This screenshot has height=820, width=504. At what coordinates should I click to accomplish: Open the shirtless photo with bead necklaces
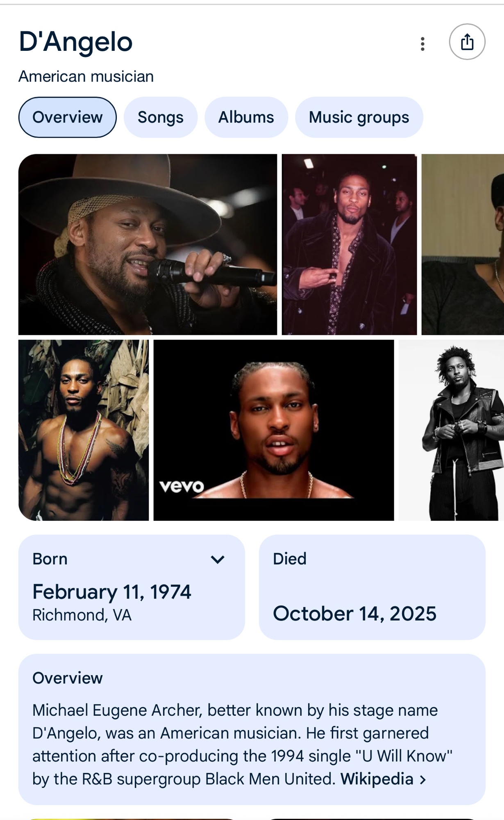click(84, 430)
